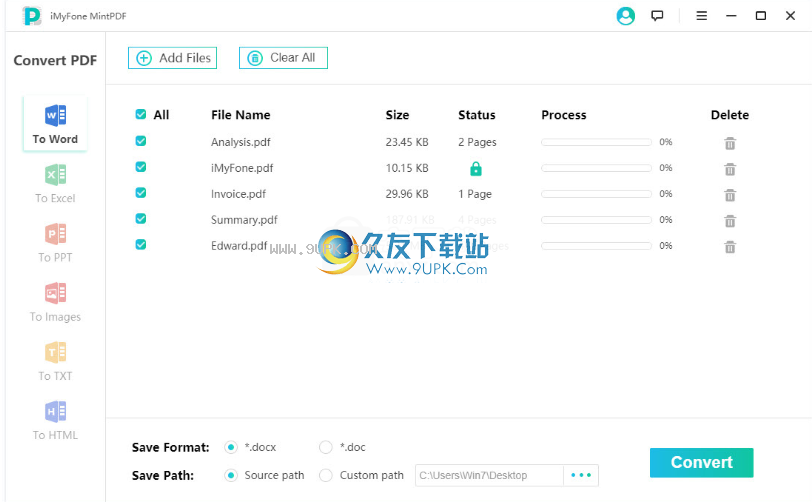Select the To Word conversion option

coord(55,124)
